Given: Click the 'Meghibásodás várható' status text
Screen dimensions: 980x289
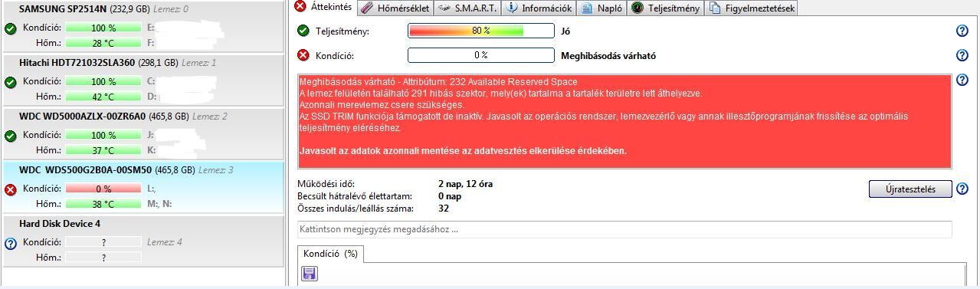Looking at the screenshot, I should 608,56.
